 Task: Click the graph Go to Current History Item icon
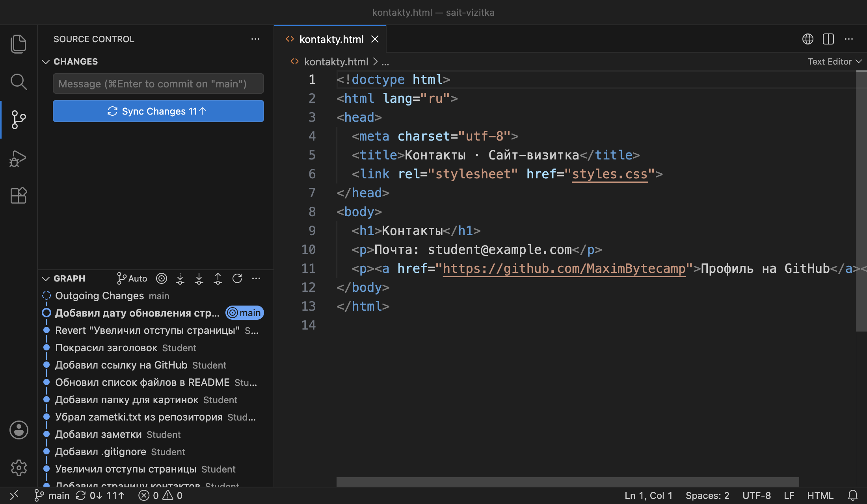[161, 278]
